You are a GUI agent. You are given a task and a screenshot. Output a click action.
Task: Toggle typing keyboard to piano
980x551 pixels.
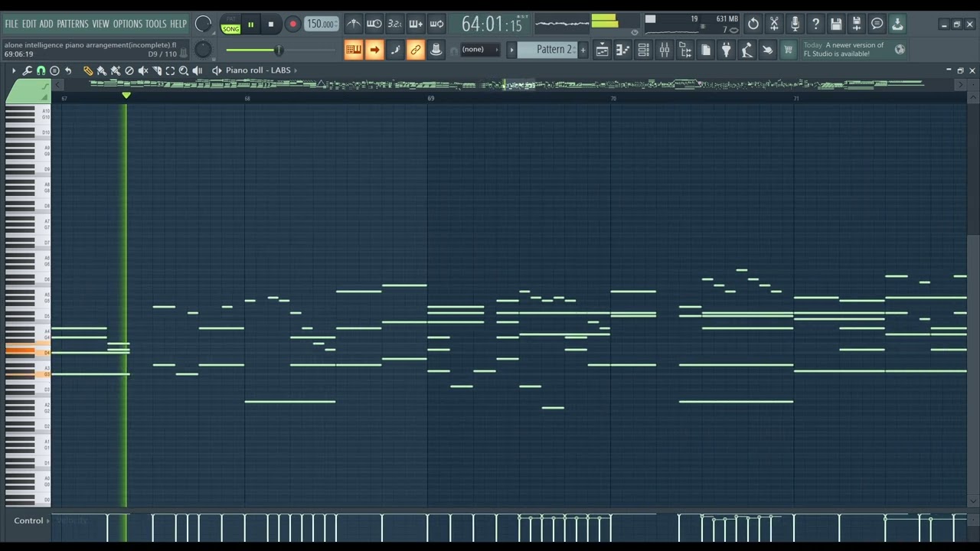(353, 50)
